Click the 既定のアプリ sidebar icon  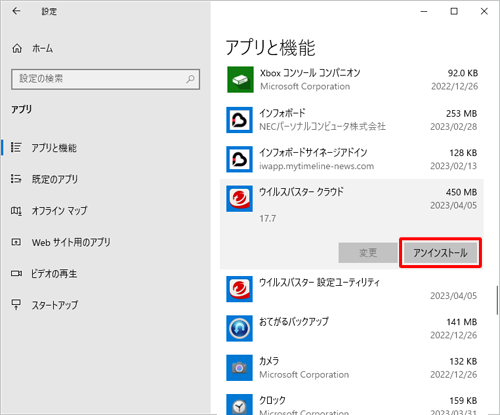point(16,179)
